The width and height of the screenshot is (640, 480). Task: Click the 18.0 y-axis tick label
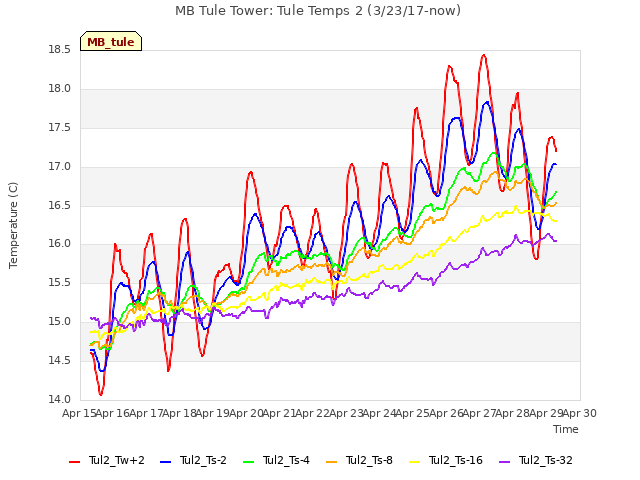(60, 89)
